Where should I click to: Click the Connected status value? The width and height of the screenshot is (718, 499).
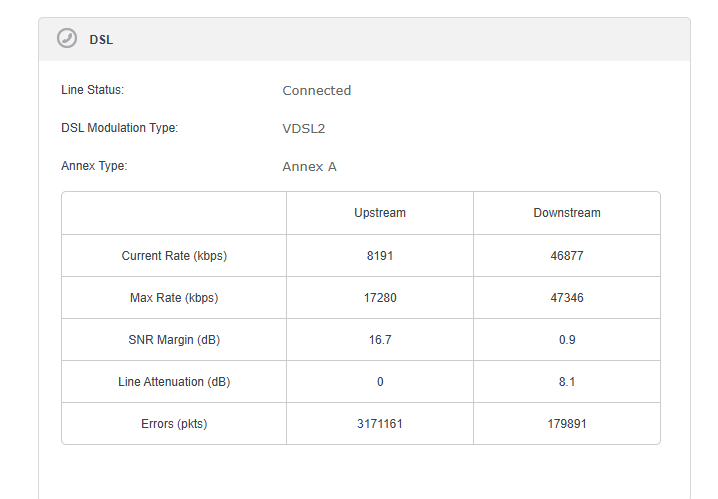pos(316,90)
